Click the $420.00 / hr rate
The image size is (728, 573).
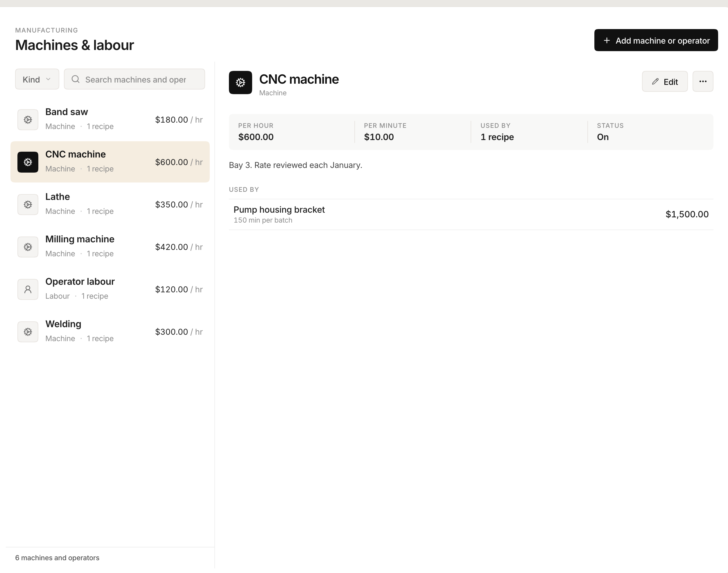pos(179,247)
